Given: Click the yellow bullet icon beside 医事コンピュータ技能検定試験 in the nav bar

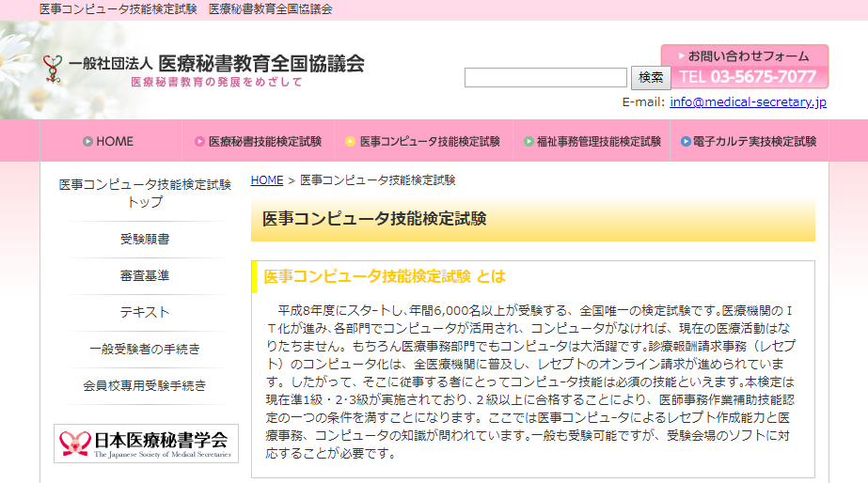Looking at the screenshot, I should pyautogui.click(x=351, y=142).
